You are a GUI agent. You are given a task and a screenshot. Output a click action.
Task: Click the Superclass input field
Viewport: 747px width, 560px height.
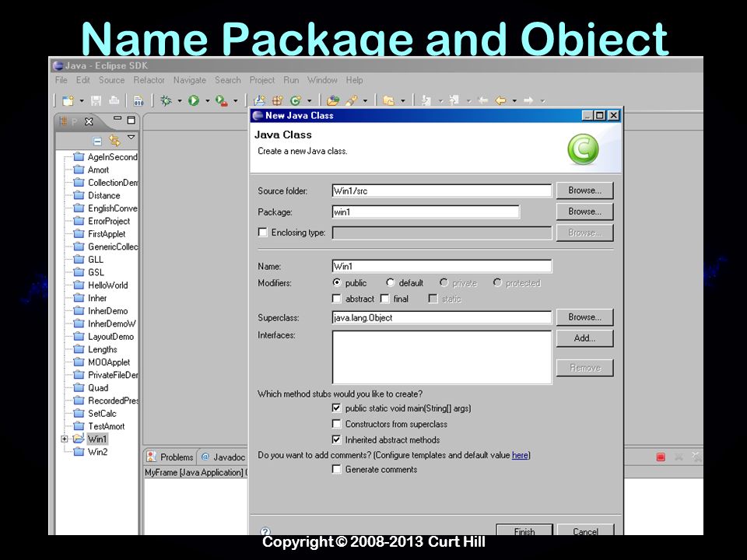[442, 317]
